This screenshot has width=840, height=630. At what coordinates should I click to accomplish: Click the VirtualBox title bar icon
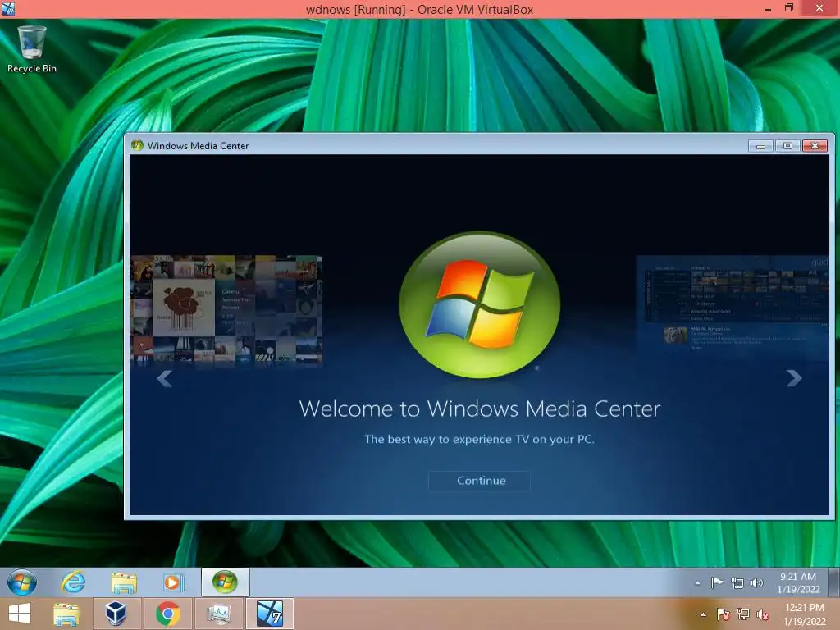(8, 8)
